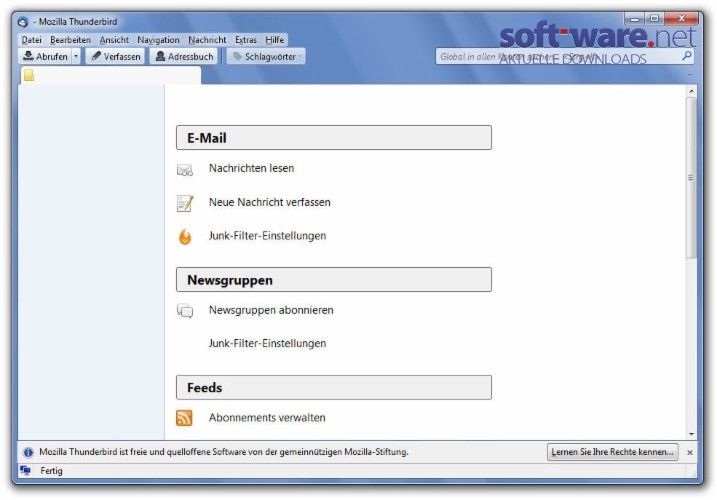Click the Nachrichten lesen envelope icon
717x500 pixels.
point(185,170)
